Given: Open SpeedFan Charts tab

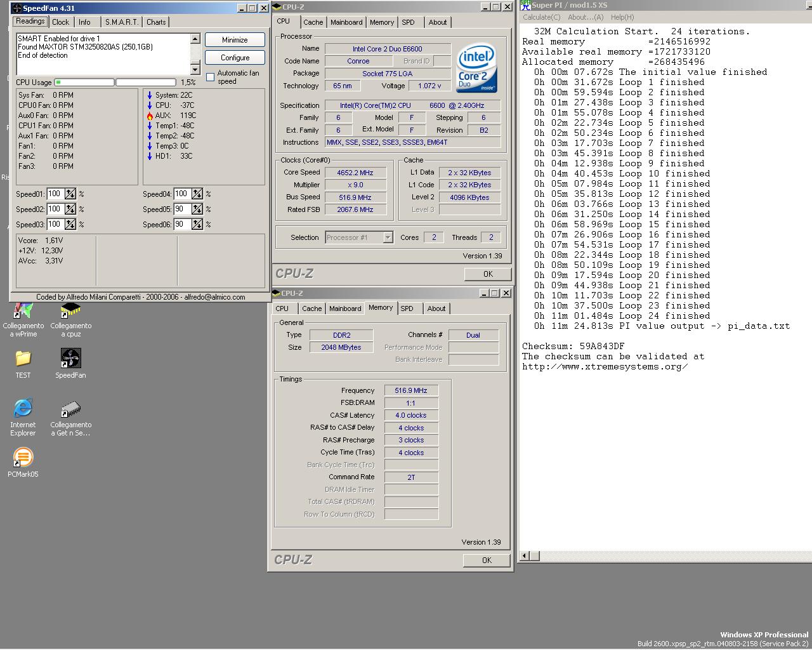Looking at the screenshot, I should pos(156,22).
